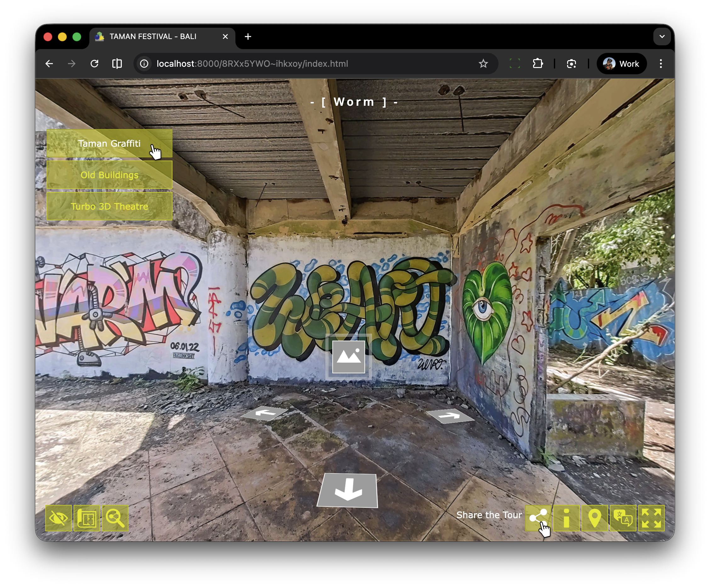Open the Turbo 3D Theatre section

coord(109,206)
